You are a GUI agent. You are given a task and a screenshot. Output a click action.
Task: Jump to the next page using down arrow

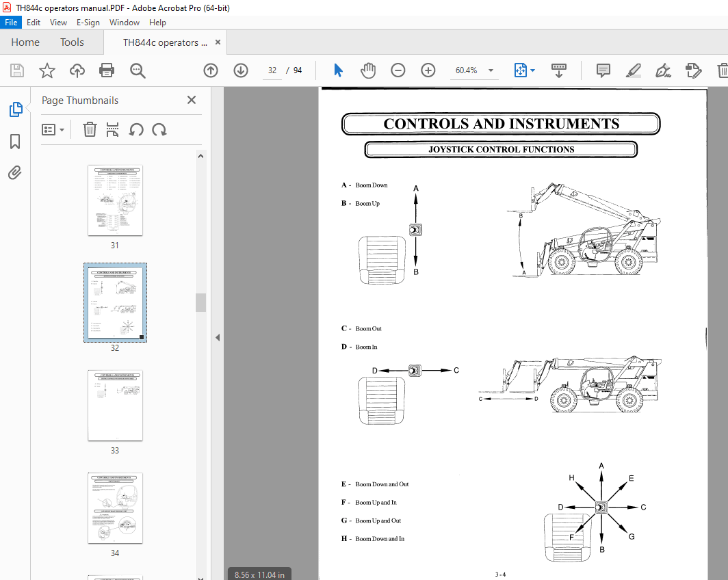241,70
